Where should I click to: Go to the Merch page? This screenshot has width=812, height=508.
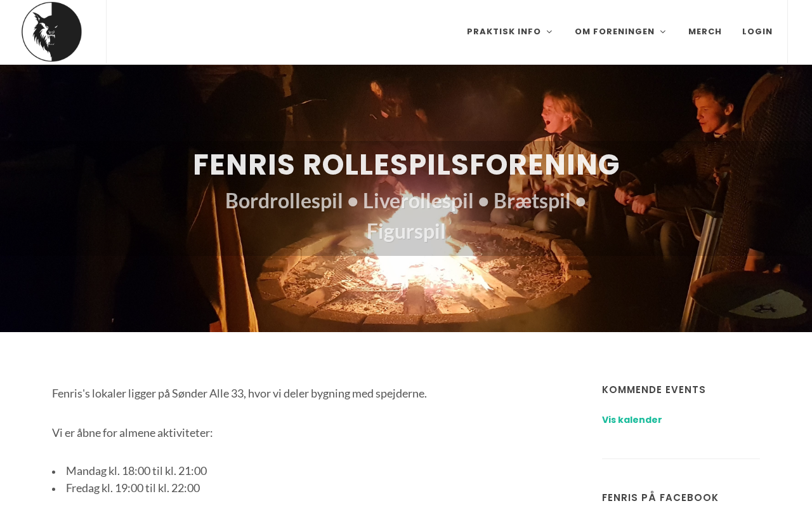pyautogui.click(x=705, y=32)
